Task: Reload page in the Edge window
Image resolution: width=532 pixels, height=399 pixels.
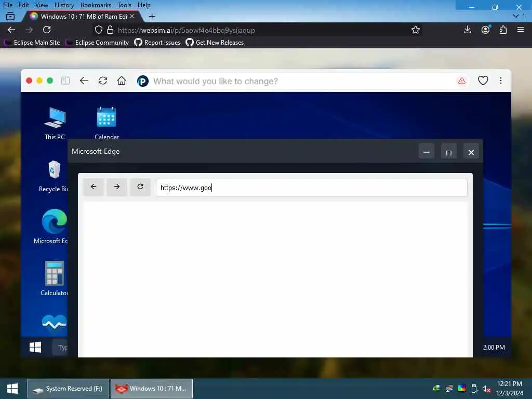Action: [x=140, y=187]
